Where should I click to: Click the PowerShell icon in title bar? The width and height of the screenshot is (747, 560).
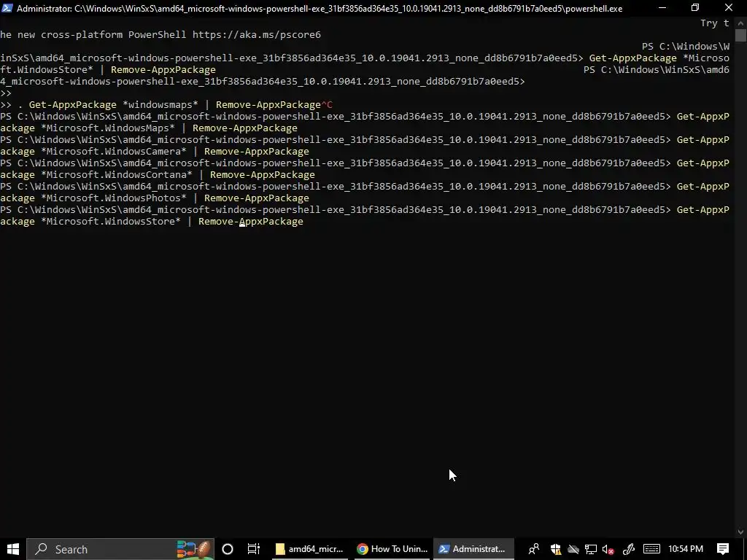coord(7,8)
